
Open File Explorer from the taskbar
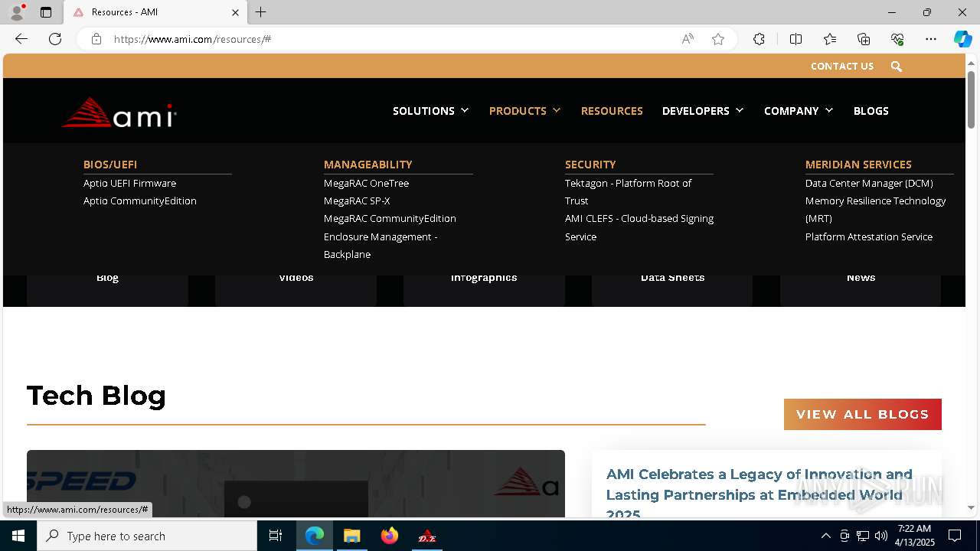352,536
